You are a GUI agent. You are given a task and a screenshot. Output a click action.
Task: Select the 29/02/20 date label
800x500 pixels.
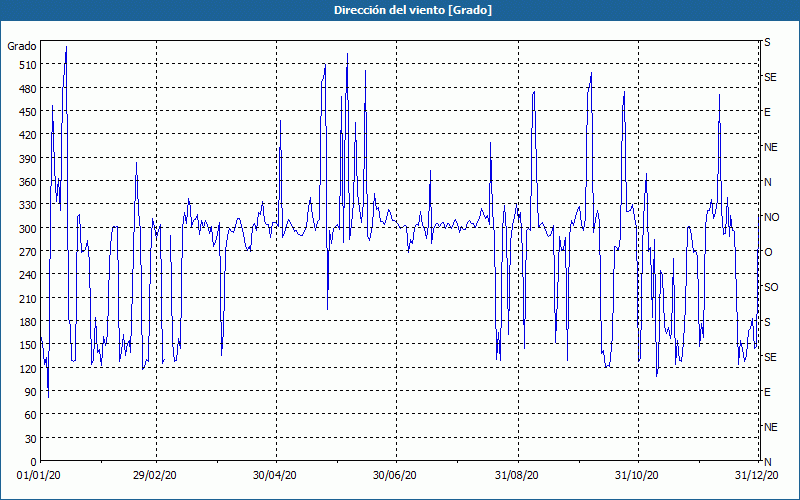pyautogui.click(x=155, y=475)
